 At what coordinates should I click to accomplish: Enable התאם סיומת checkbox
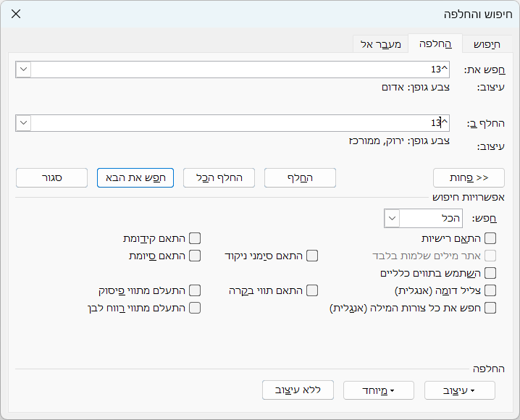194,256
